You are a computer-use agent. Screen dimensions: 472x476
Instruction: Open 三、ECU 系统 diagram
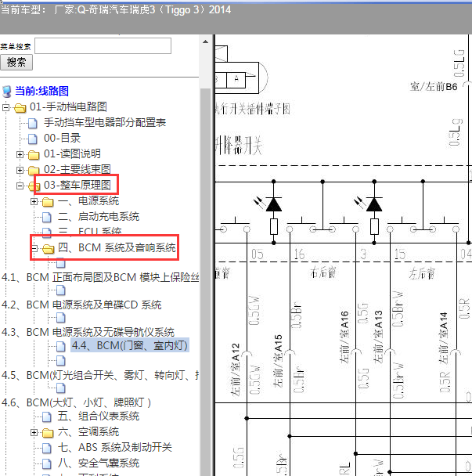point(89,231)
